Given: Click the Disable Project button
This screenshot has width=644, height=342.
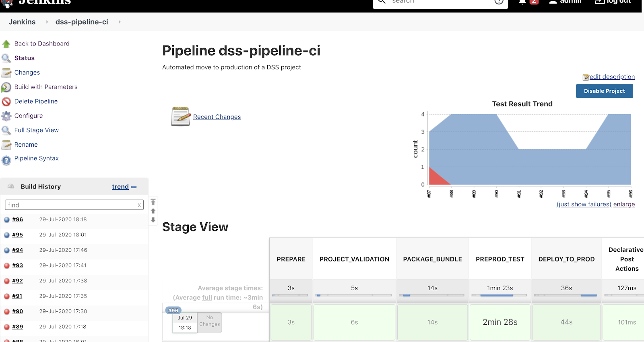Looking at the screenshot, I should pyautogui.click(x=604, y=91).
